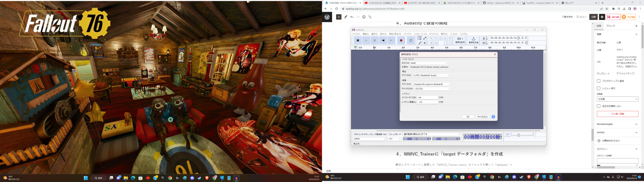Open the Chrome downloads icon
This screenshot has height=182, width=644.
(x=624, y=9)
